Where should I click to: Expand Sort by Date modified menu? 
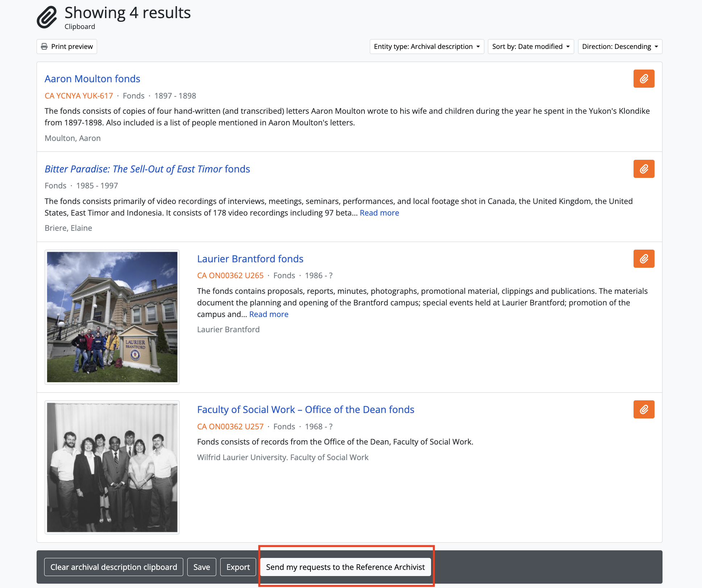(531, 46)
